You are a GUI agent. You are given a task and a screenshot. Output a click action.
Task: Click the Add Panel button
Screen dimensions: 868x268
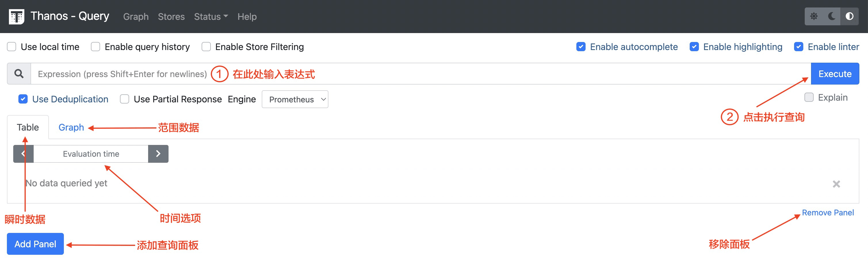(x=35, y=244)
